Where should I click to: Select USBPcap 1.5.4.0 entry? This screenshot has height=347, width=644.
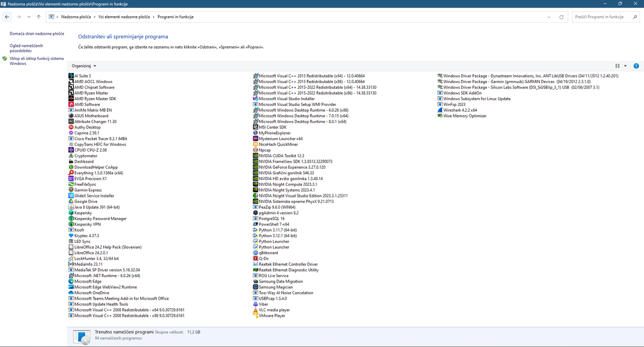point(270,298)
